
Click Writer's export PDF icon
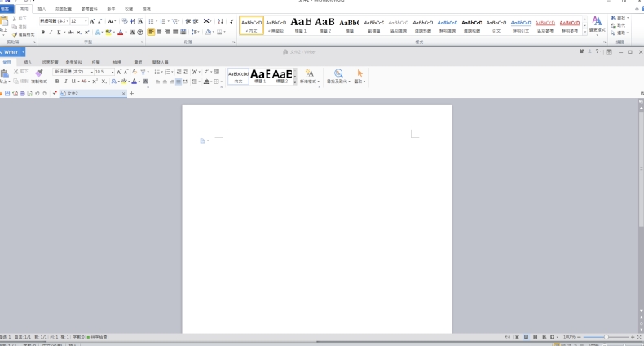[15, 94]
